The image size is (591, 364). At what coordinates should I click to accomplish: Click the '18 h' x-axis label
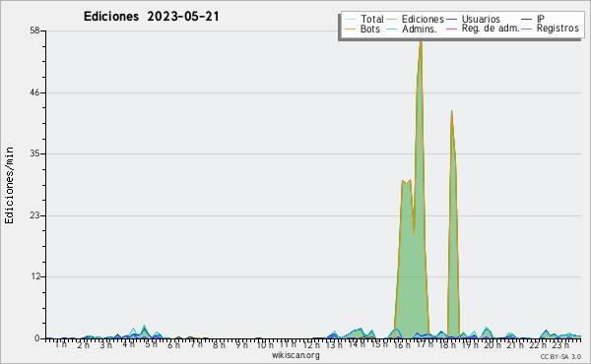pos(447,344)
